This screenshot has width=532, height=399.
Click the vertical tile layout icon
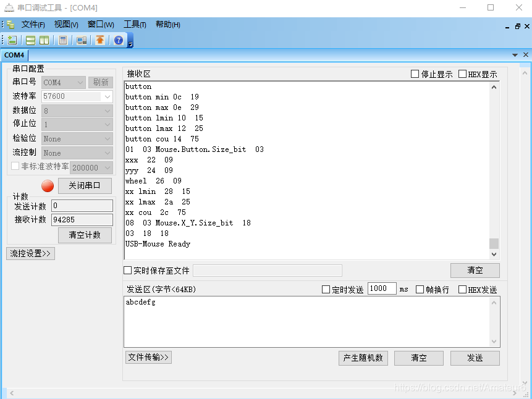(x=44, y=40)
